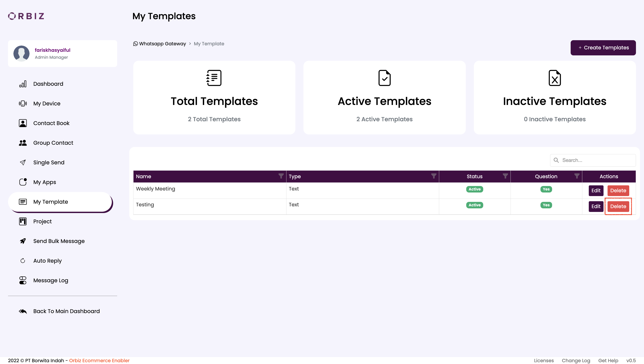Click the Send Bulk Message rocket icon
This screenshot has height=364, width=644.
click(23, 241)
